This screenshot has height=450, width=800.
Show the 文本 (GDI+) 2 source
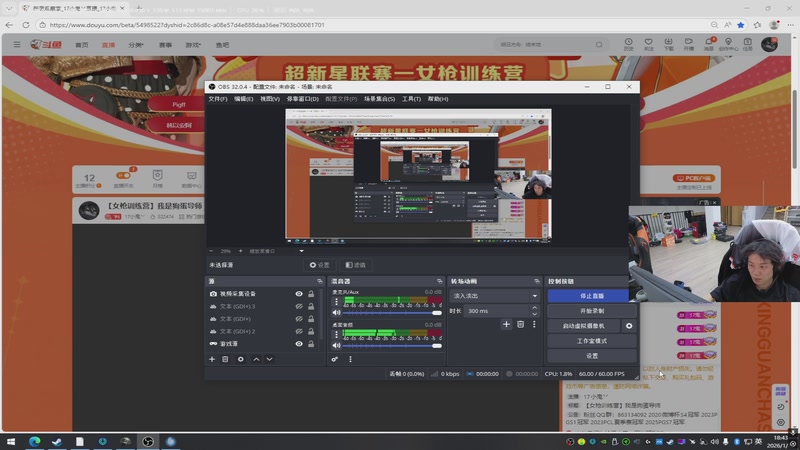click(299, 332)
